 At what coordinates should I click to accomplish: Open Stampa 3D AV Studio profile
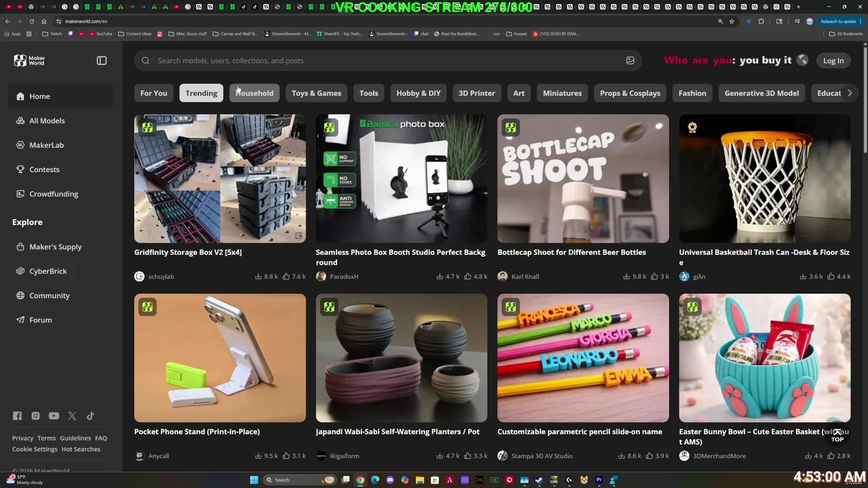tap(535, 456)
